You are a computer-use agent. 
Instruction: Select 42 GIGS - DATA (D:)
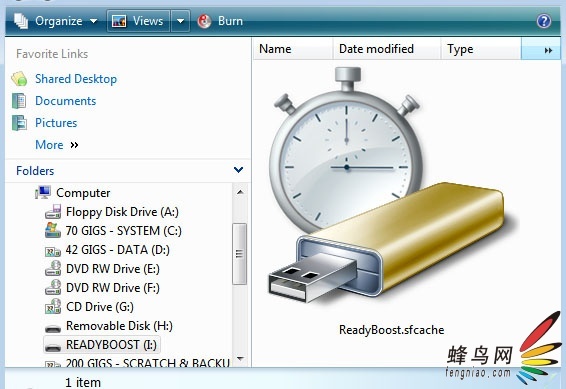tap(118, 250)
